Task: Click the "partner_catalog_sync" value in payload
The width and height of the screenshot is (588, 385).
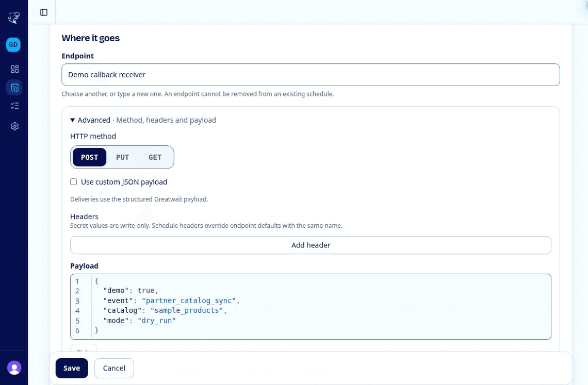Action: click(189, 300)
